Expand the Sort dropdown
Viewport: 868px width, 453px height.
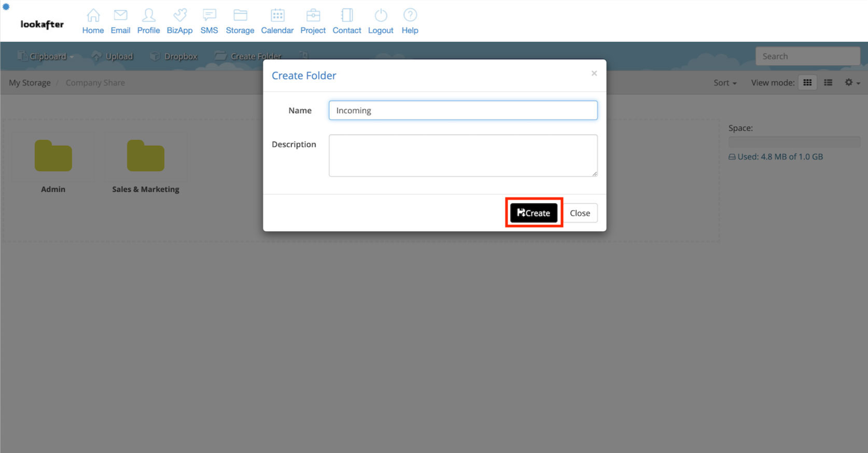click(x=724, y=83)
